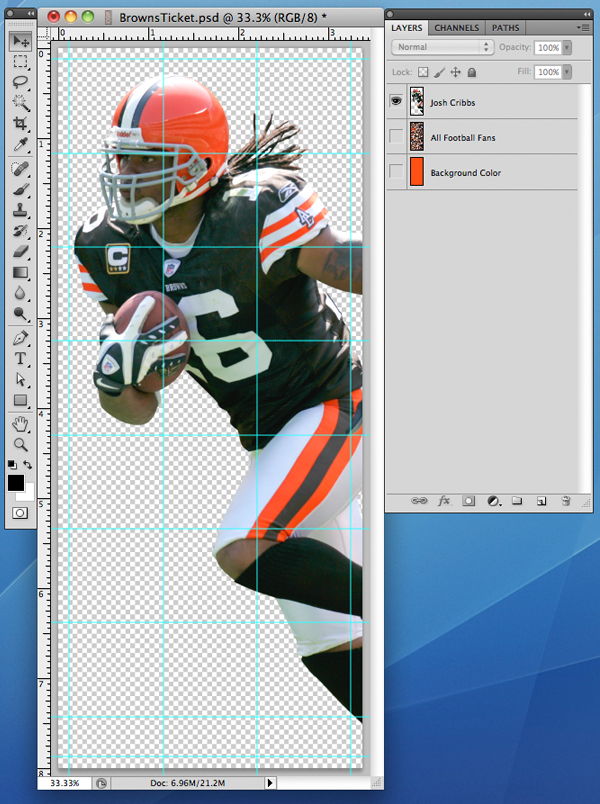Select the Blur tool
This screenshot has width=600, height=804.
[21, 293]
